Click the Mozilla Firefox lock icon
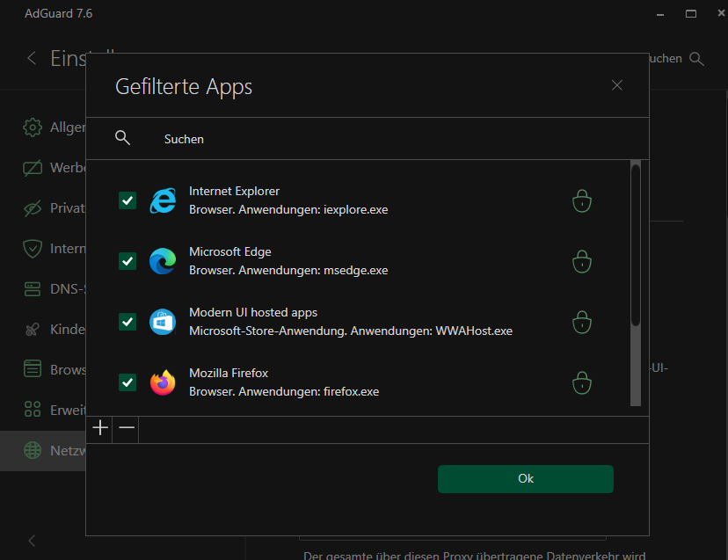Screen dimensions: 728x560 point(581,382)
